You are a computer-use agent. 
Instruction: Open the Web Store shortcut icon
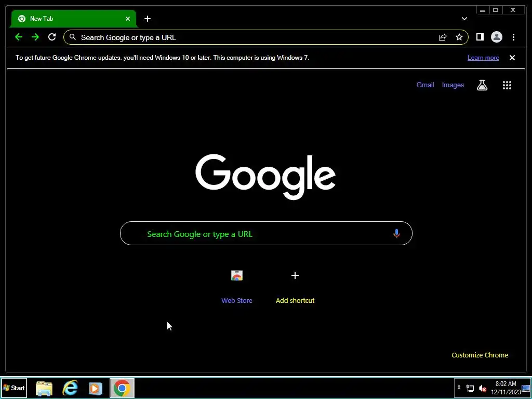point(237,275)
